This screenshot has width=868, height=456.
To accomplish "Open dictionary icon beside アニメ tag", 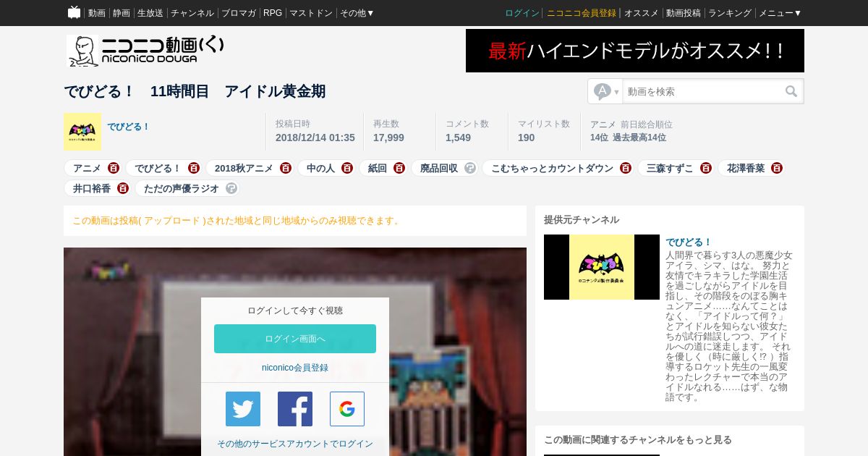I will pyautogui.click(x=114, y=168).
